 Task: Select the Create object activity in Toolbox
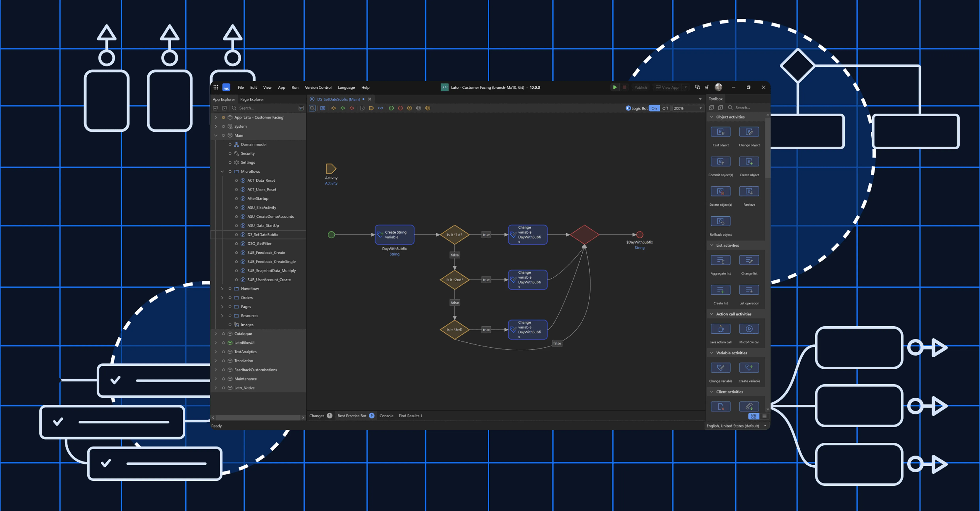[749, 161]
